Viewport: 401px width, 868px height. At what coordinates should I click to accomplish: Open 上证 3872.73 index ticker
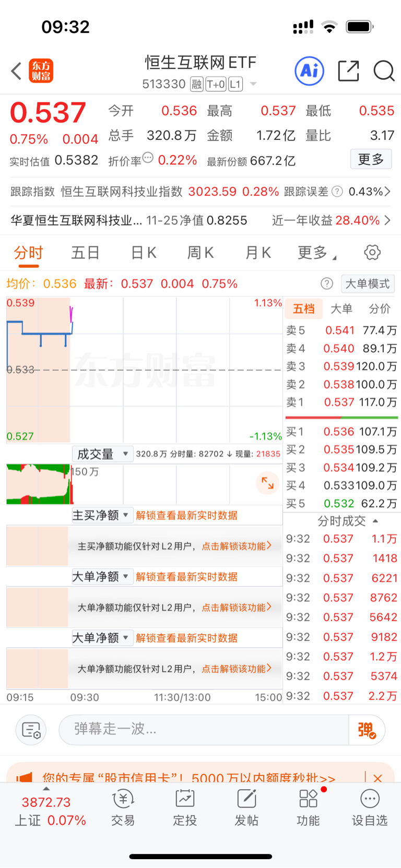coord(50,811)
